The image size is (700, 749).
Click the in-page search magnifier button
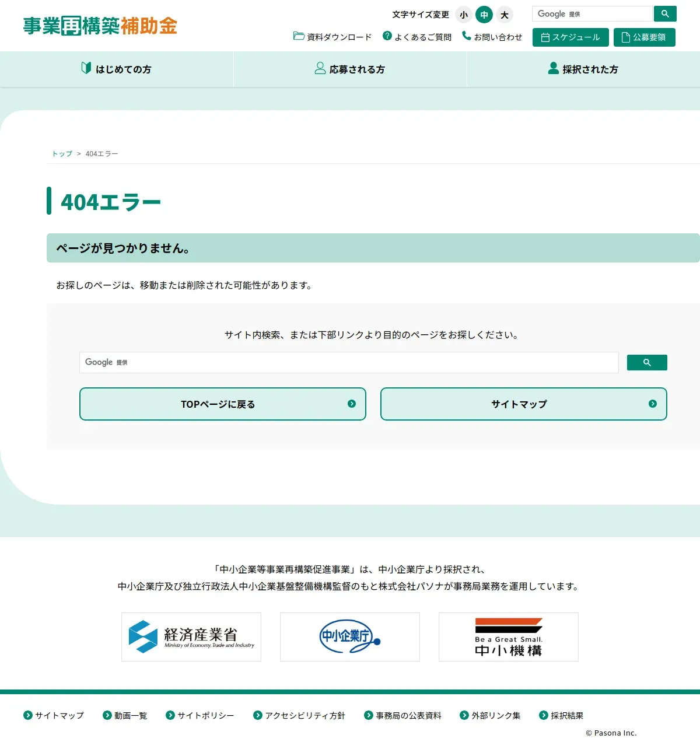pyautogui.click(x=647, y=362)
